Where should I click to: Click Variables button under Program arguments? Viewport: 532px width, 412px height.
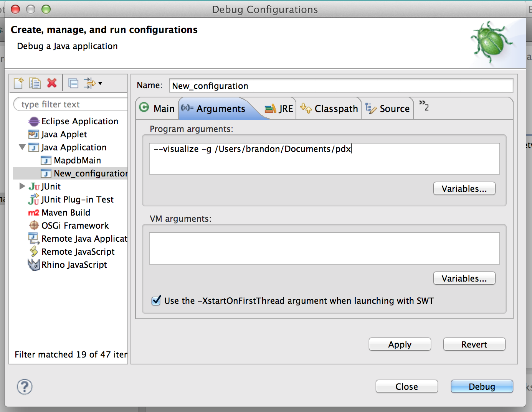click(x=464, y=188)
